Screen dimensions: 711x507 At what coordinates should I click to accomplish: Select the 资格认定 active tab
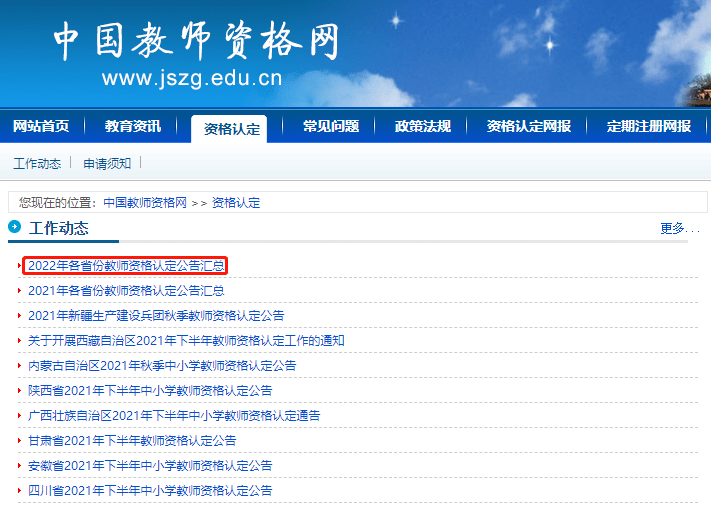pyautogui.click(x=232, y=129)
